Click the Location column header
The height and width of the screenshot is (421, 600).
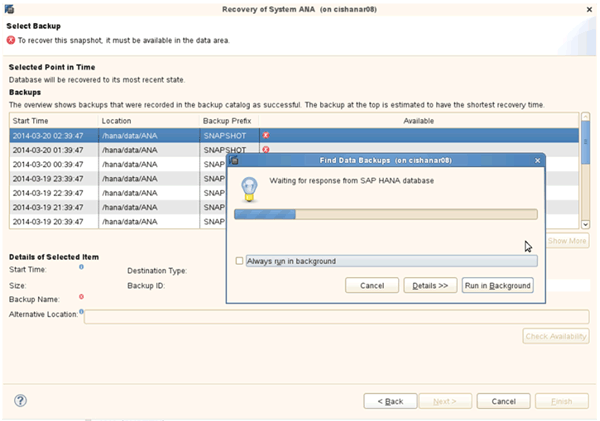(x=146, y=120)
